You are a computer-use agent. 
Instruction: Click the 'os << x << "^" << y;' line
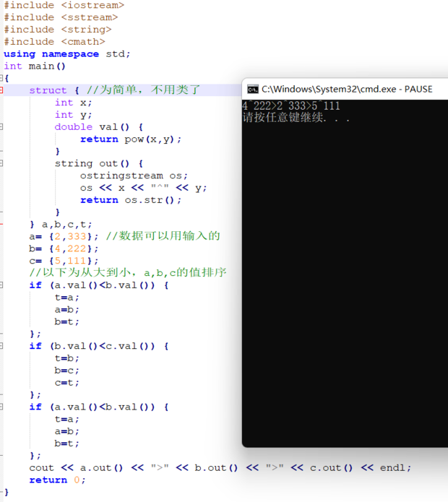click(144, 188)
